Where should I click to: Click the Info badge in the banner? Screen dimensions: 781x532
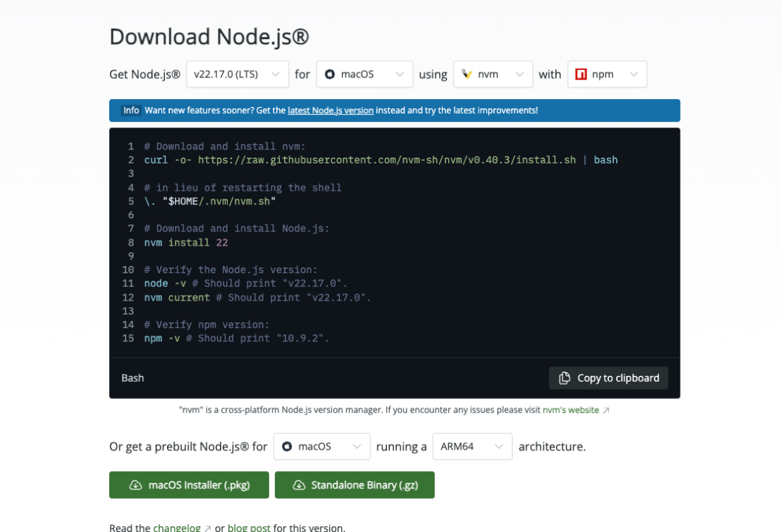tap(132, 111)
